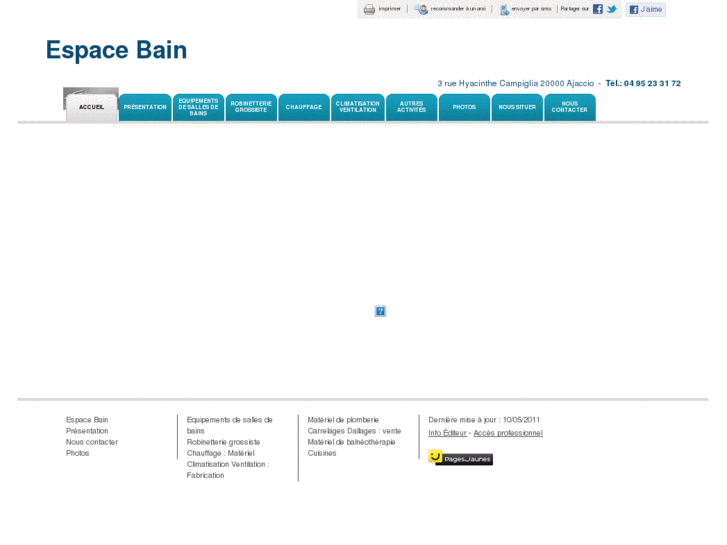The image size is (727, 545).
Task: Click footer Chauffage : Matériel link
Action: click(x=221, y=453)
